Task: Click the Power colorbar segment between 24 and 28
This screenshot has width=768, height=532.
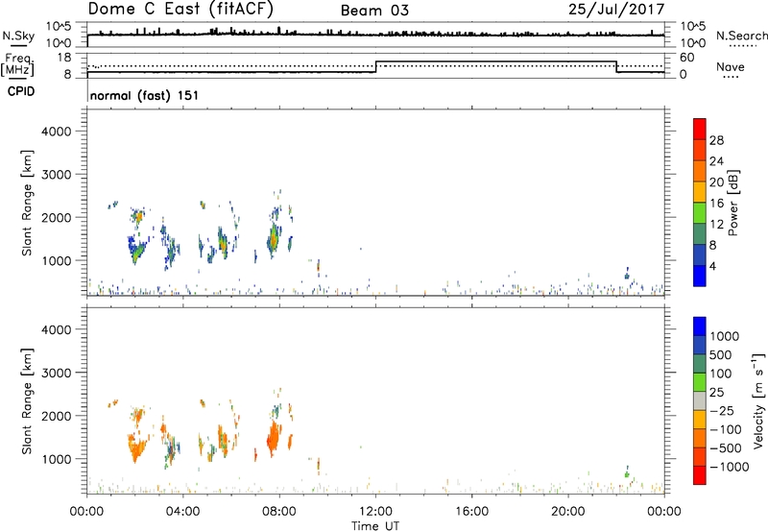Action: coord(700,151)
